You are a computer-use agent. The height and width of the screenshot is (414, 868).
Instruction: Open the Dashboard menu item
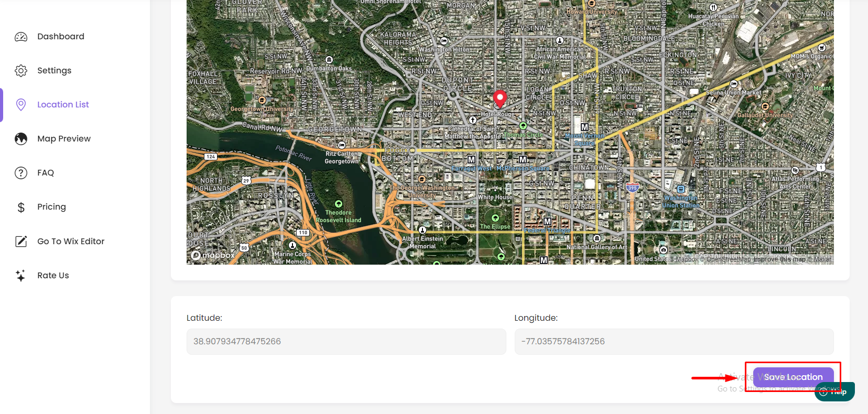pyautogui.click(x=61, y=37)
